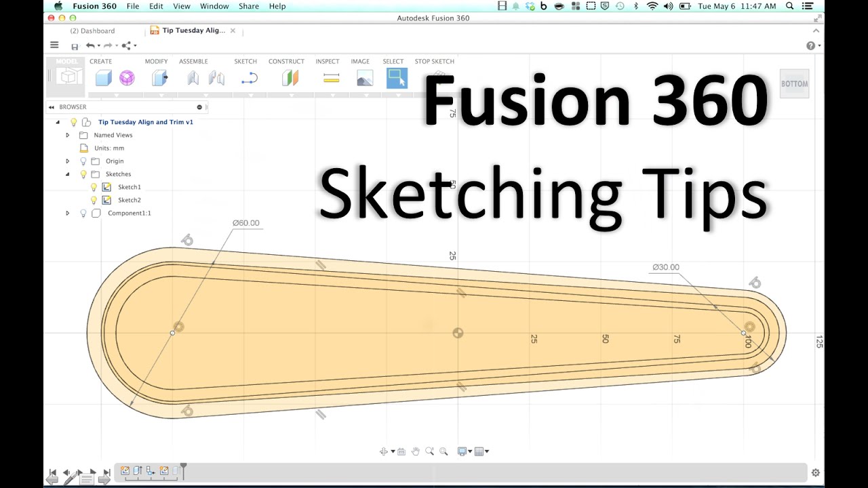This screenshot has height=488, width=868.
Task: Activate the Select window-selection icon
Action: coord(397,78)
